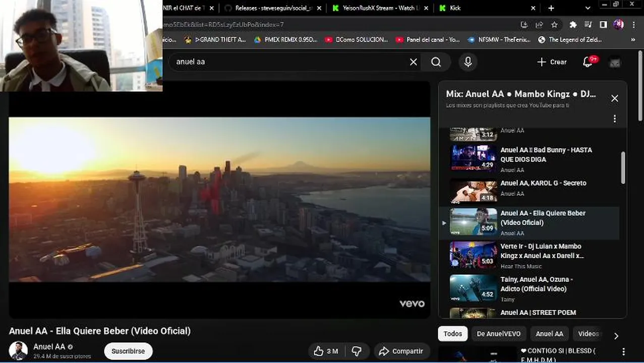
Task: Click the page vertical scrollbar
Action: tap(640, 86)
